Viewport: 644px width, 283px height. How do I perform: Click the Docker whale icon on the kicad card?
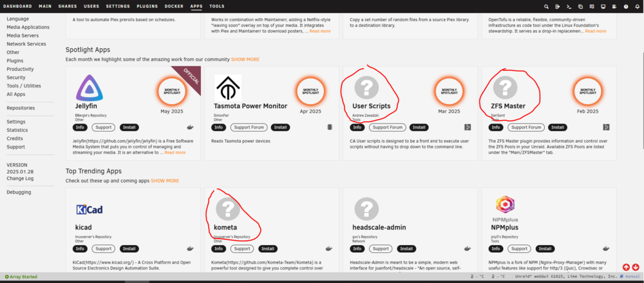pyautogui.click(x=191, y=248)
